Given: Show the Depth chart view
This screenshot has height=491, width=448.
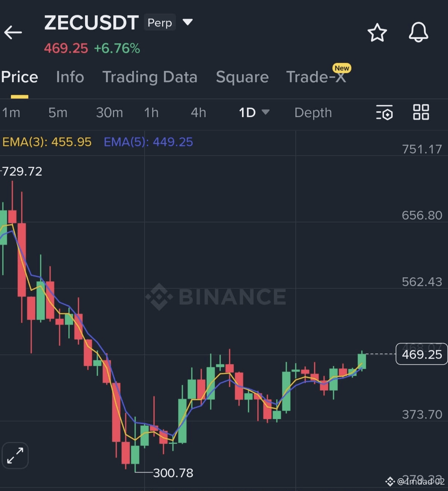Looking at the screenshot, I should [x=313, y=113].
